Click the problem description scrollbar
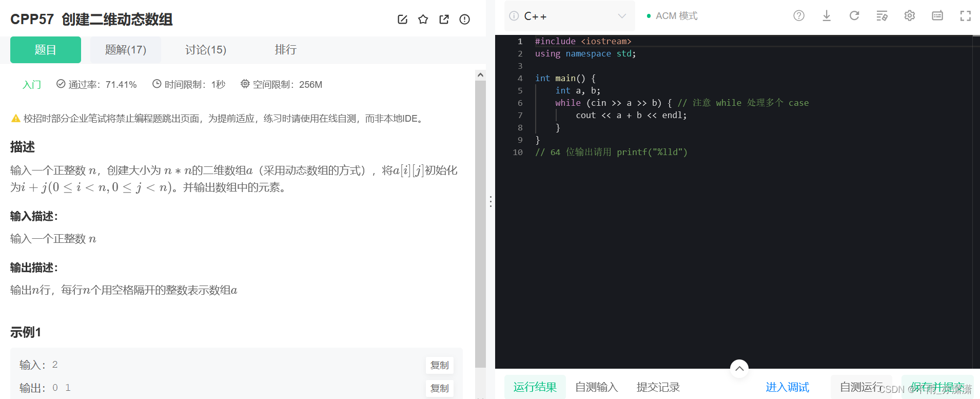 click(x=480, y=224)
